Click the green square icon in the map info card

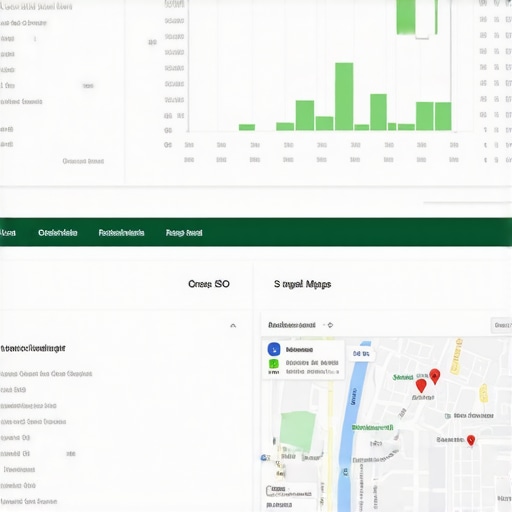(x=274, y=364)
